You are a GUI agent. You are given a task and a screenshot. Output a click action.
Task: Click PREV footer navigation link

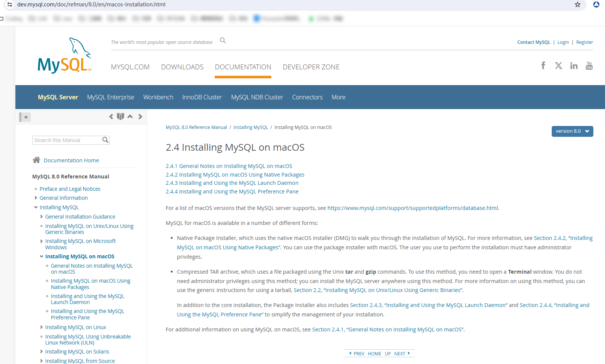[x=357, y=354]
